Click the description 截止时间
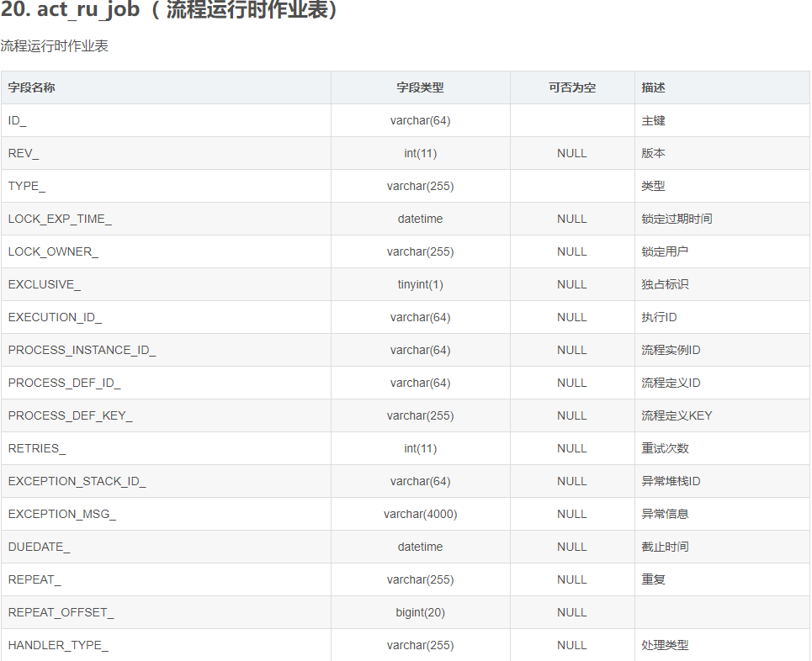Viewport: 812px width, 661px height. click(665, 547)
